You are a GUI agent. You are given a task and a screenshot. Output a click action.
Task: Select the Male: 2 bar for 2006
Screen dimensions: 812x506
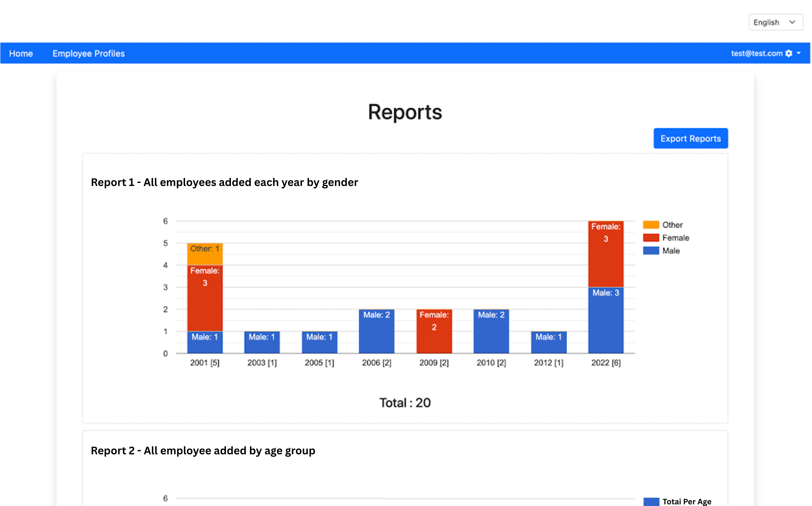(x=376, y=331)
